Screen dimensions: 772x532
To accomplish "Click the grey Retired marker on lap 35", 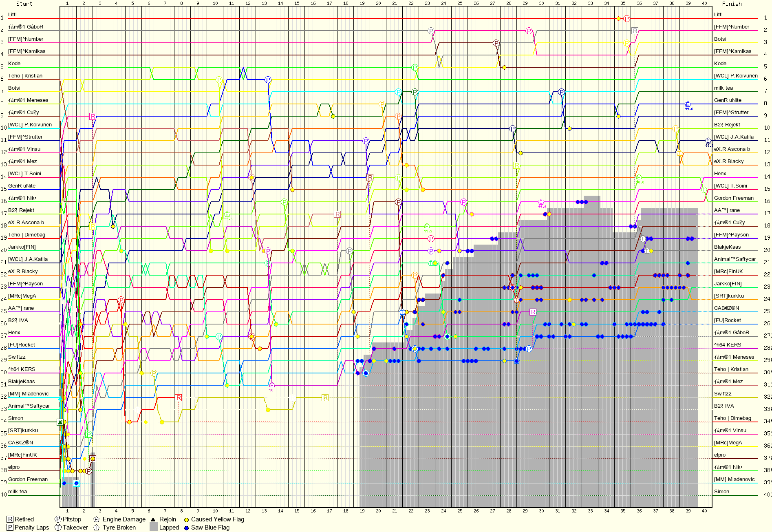I will 635,31.
